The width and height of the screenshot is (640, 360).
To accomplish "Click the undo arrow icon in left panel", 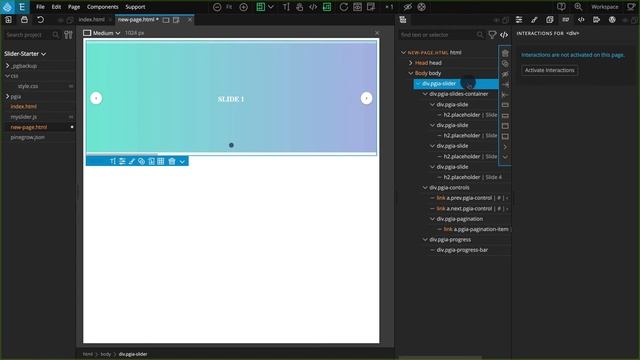I will [40, 20].
